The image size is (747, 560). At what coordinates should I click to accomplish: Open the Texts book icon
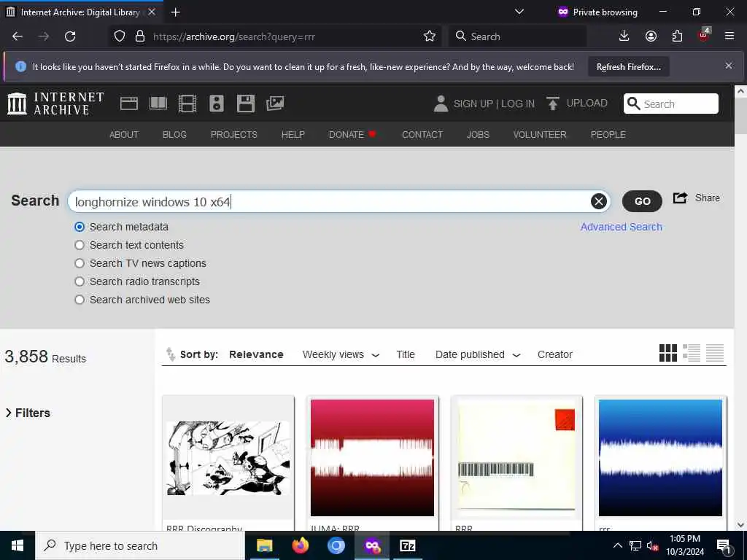click(x=158, y=104)
